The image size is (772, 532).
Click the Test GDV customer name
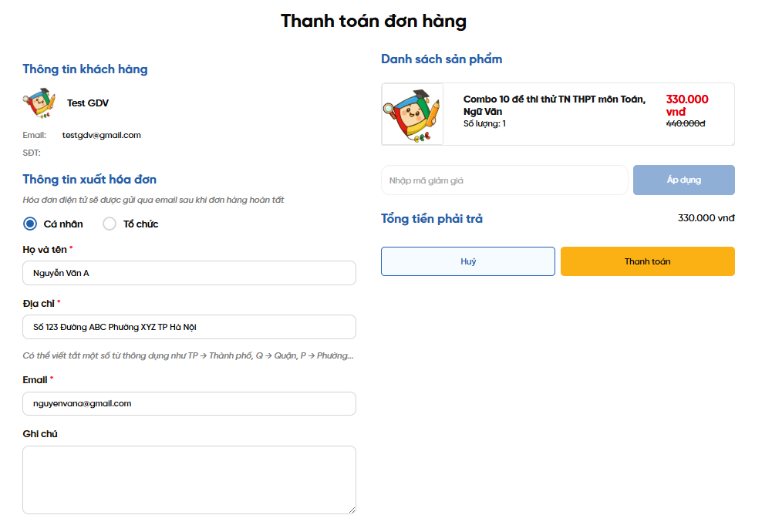tap(88, 103)
